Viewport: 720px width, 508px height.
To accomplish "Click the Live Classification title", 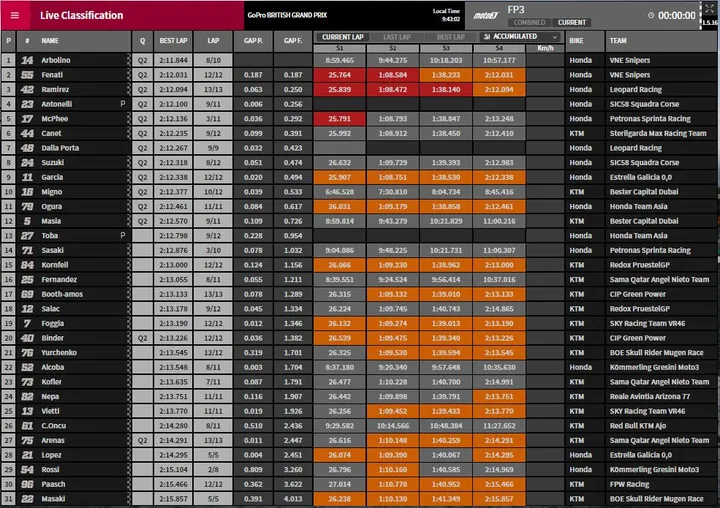I will 81,15.
